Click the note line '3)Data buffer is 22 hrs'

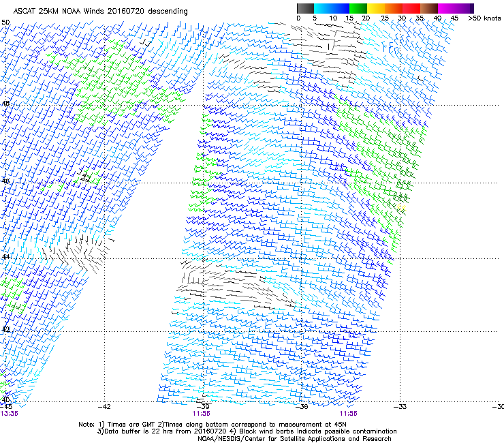point(247,431)
